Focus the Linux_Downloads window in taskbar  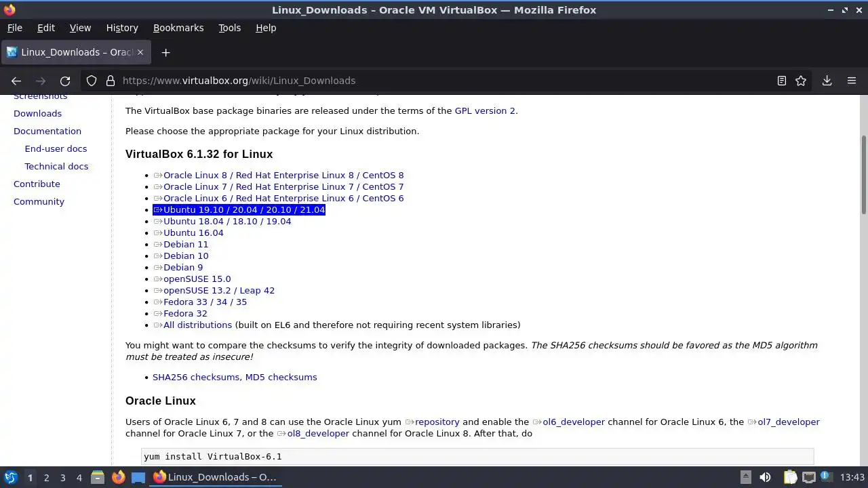tap(215, 477)
